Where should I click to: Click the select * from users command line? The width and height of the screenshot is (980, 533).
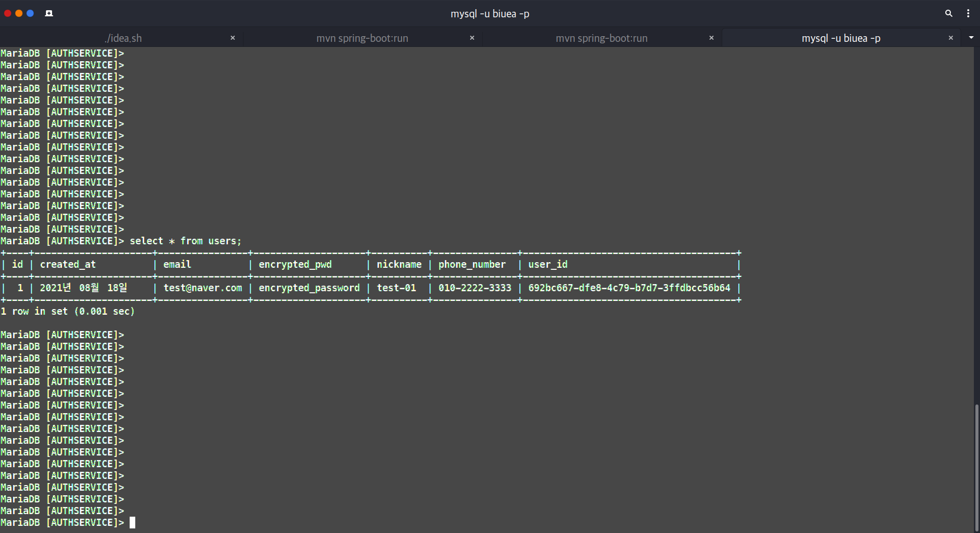point(186,241)
